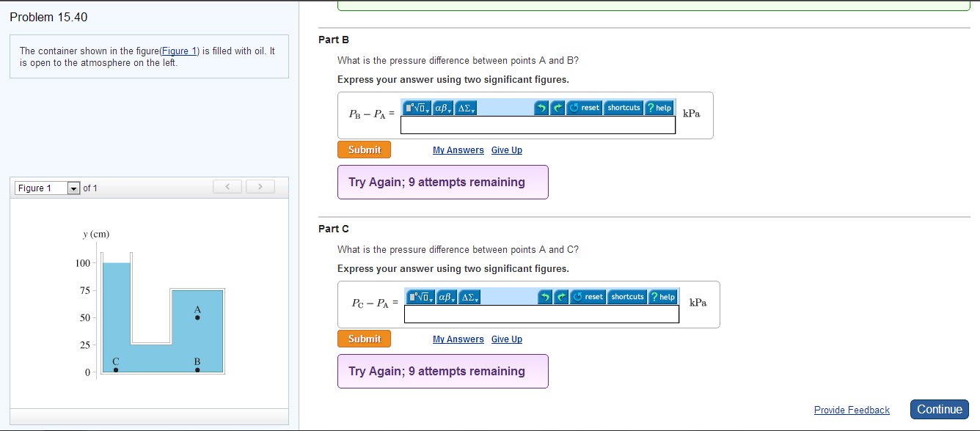Click the redo arrow in Part B equation toolbar
Screen dimensions: 980x431
[x=557, y=107]
